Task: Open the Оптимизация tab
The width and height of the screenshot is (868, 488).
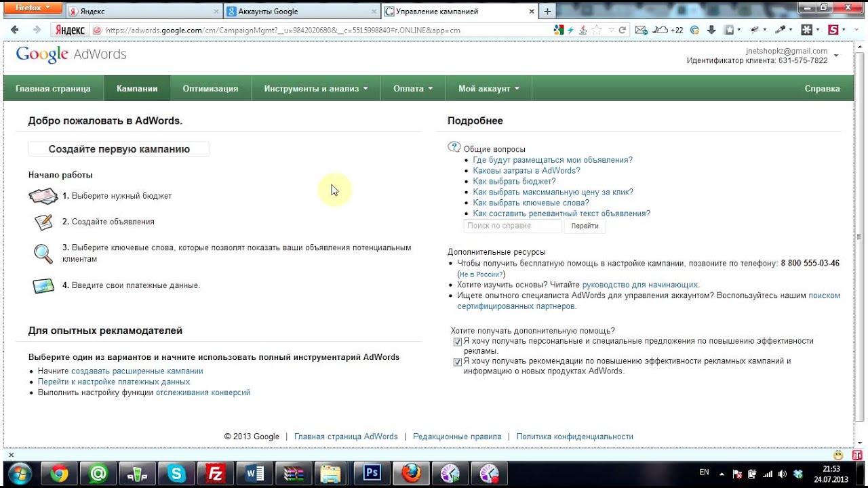Action: click(x=210, y=89)
